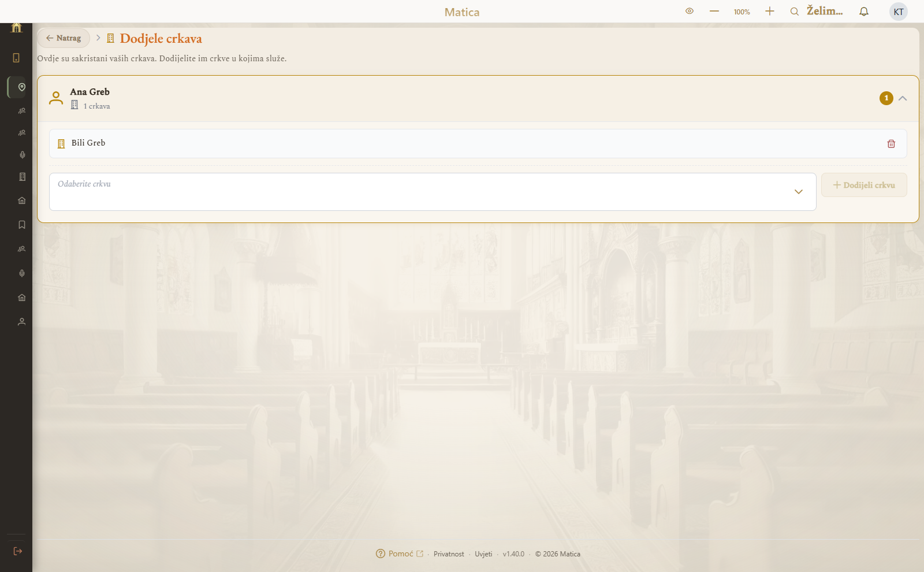This screenshot has height=572, width=924.
Task: Click the search magnifier icon
Action: tap(795, 12)
